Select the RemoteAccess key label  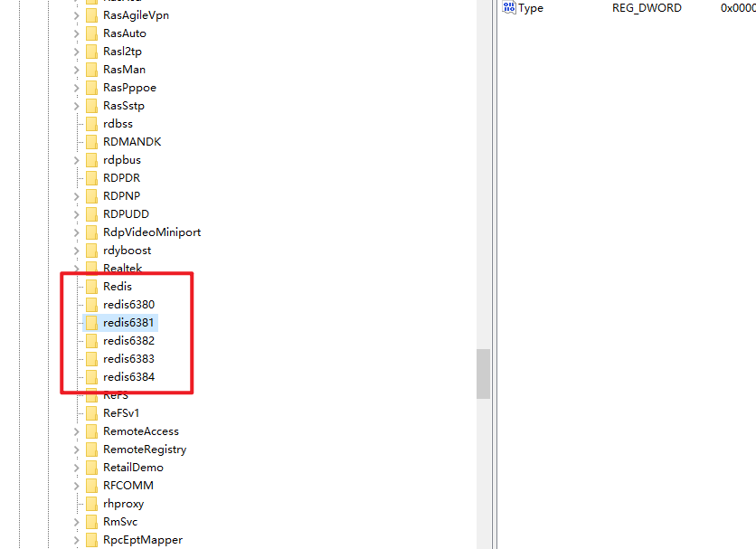(141, 431)
